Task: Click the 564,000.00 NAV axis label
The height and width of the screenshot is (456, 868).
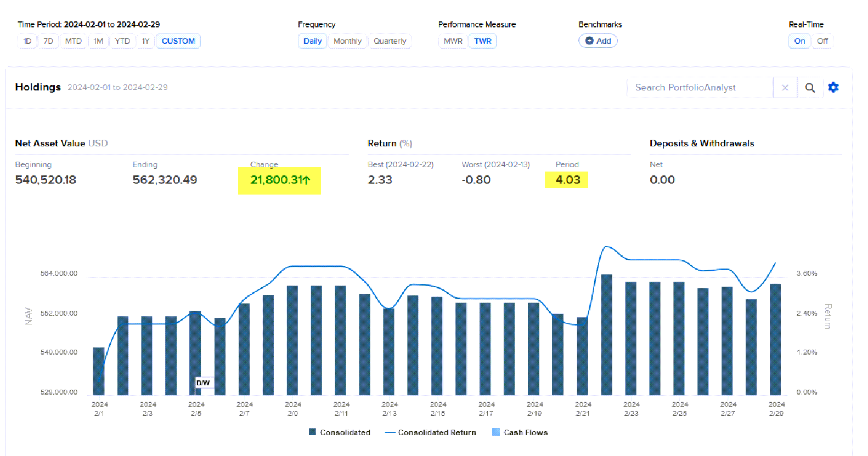Action: pyautogui.click(x=59, y=273)
